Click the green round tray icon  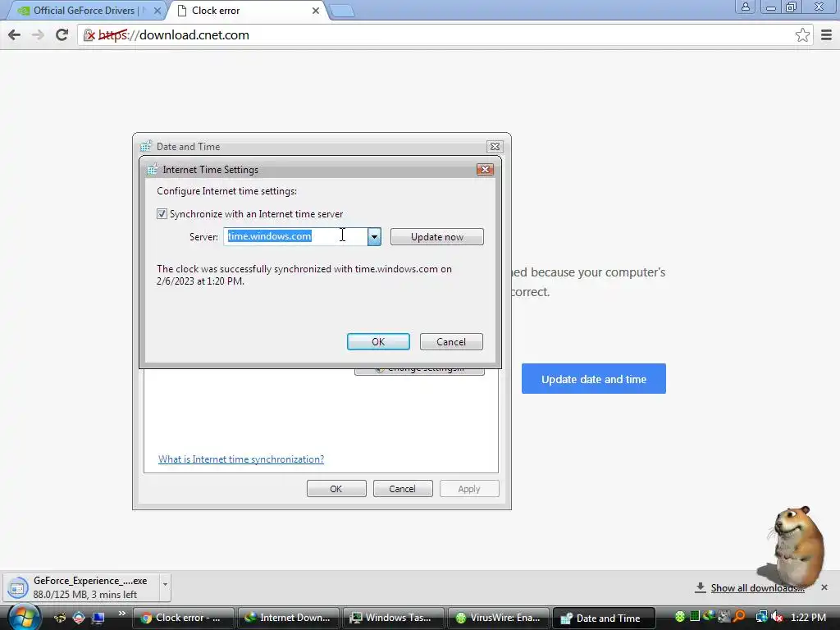tap(680, 617)
